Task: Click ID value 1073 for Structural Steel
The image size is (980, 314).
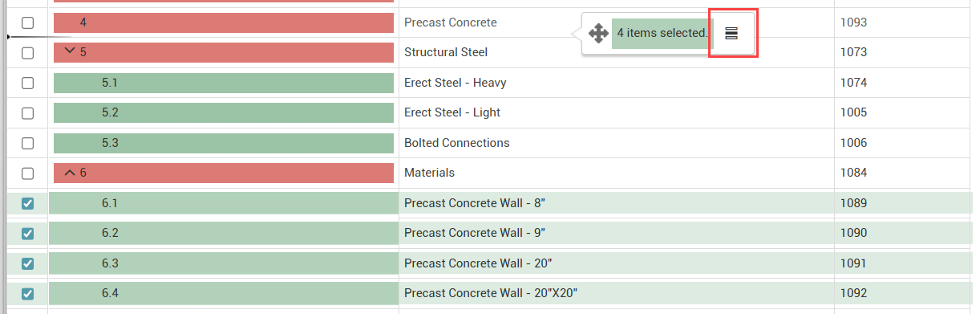Action: tap(853, 52)
